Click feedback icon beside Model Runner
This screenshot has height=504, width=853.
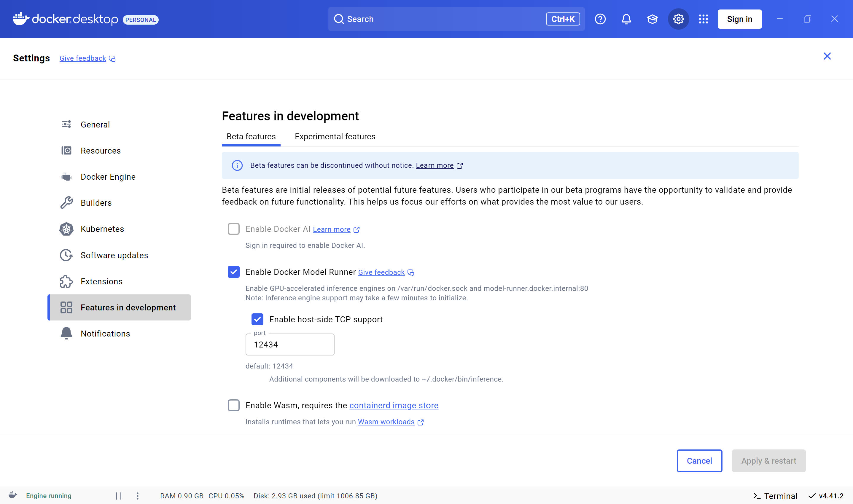pos(411,272)
